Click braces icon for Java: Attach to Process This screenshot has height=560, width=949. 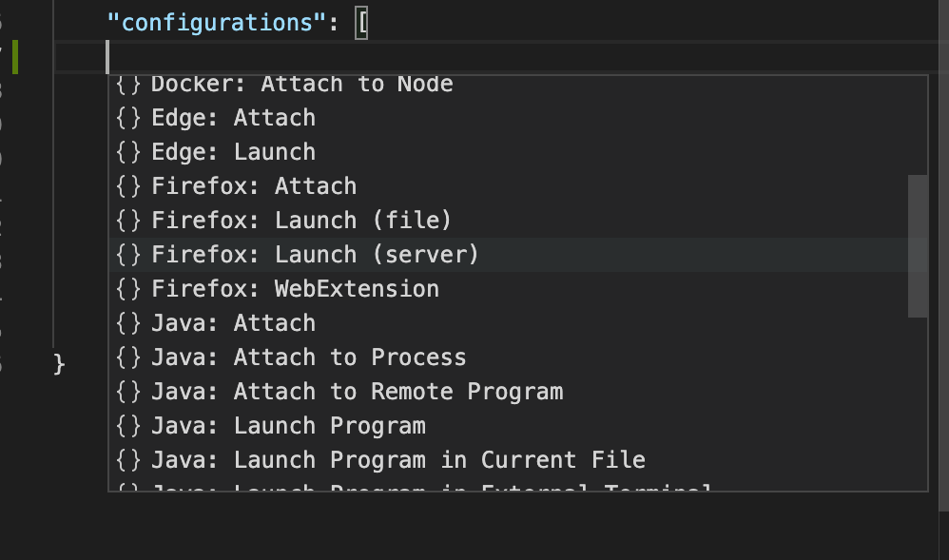pos(128,357)
